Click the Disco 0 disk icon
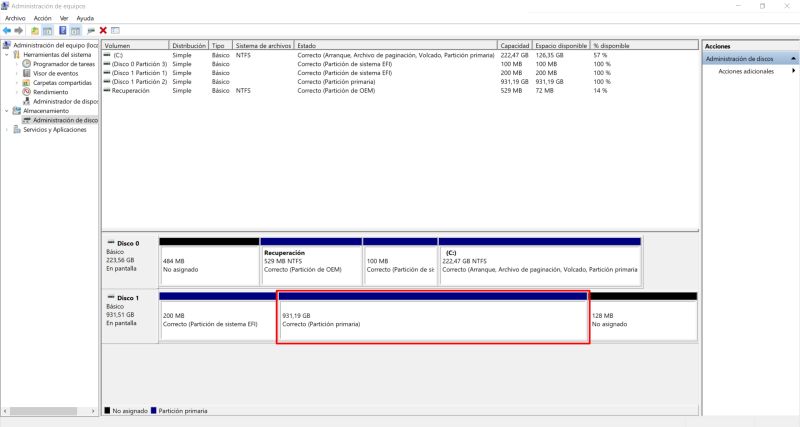The height and width of the screenshot is (427, 800). coord(111,243)
